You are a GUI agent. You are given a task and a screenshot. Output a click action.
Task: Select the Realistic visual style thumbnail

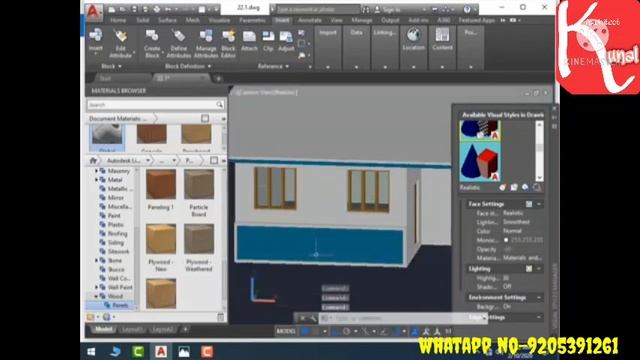(480, 162)
